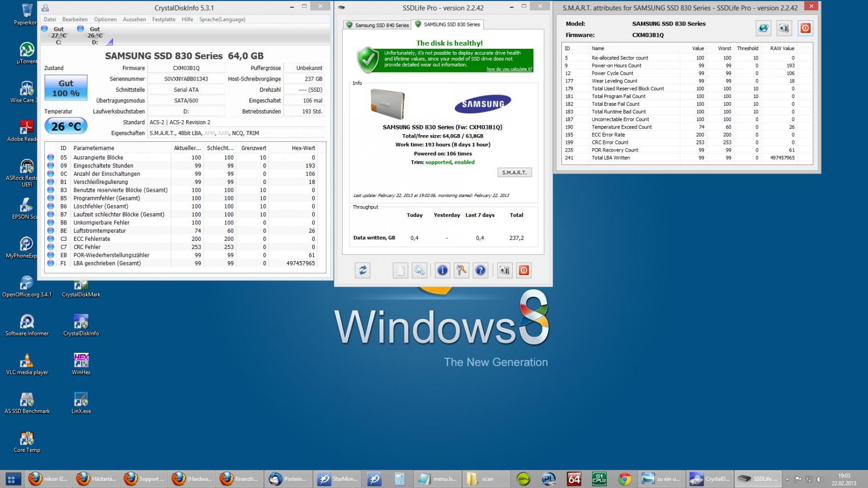Open CrystalDiskInfo desktop shortcut

[x=81, y=325]
